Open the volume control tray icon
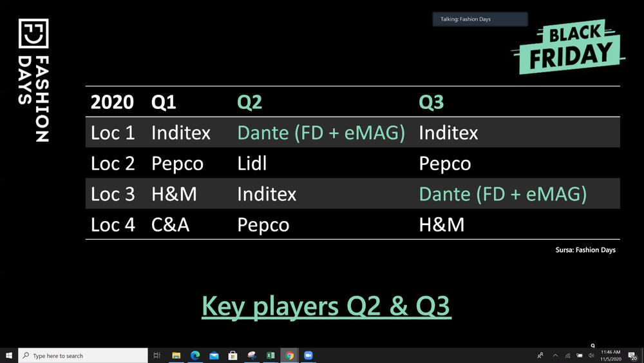This screenshot has height=363, width=644. [591, 356]
